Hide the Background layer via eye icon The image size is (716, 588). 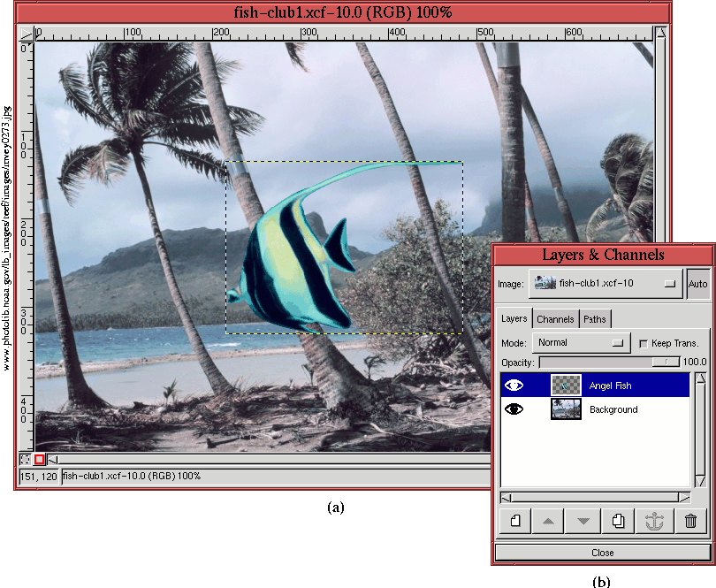click(514, 409)
